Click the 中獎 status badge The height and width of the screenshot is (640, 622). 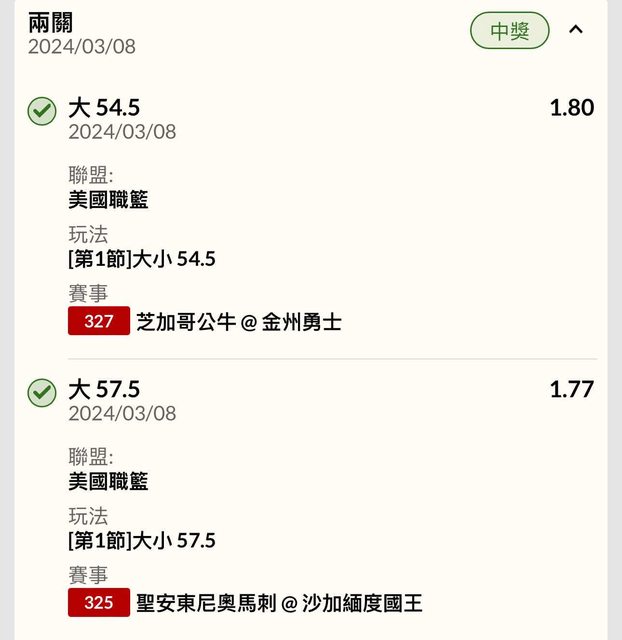[x=510, y=31]
